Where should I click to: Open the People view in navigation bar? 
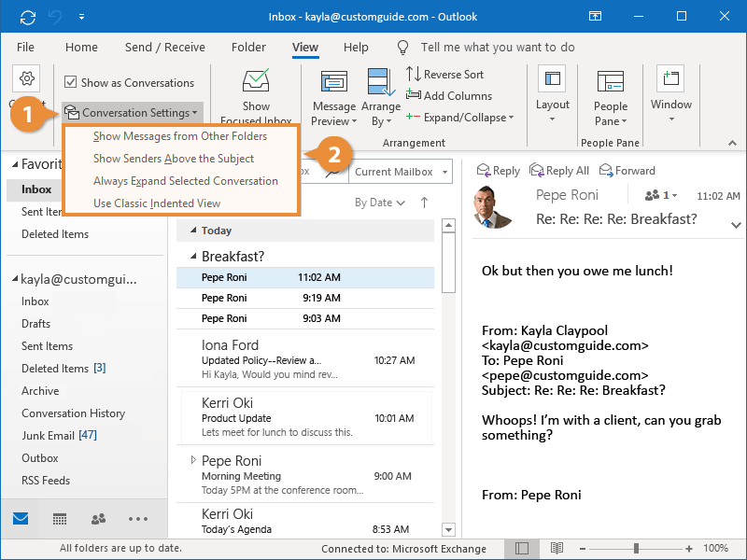pyautogui.click(x=98, y=519)
